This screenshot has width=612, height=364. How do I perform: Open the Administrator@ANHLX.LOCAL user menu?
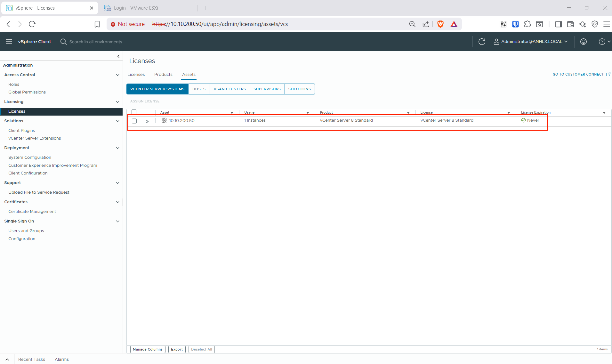(x=531, y=42)
